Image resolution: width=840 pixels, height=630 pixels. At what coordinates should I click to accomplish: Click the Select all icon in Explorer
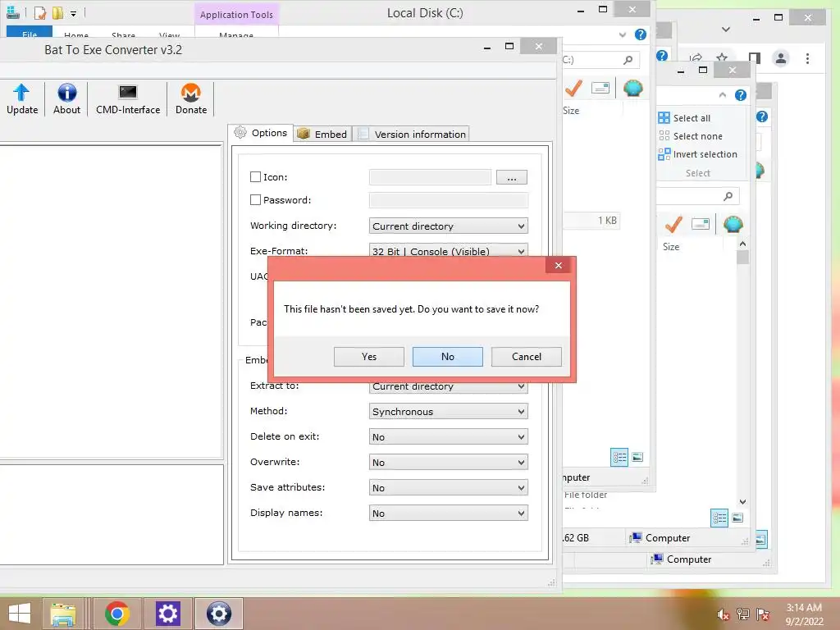pyautogui.click(x=664, y=118)
